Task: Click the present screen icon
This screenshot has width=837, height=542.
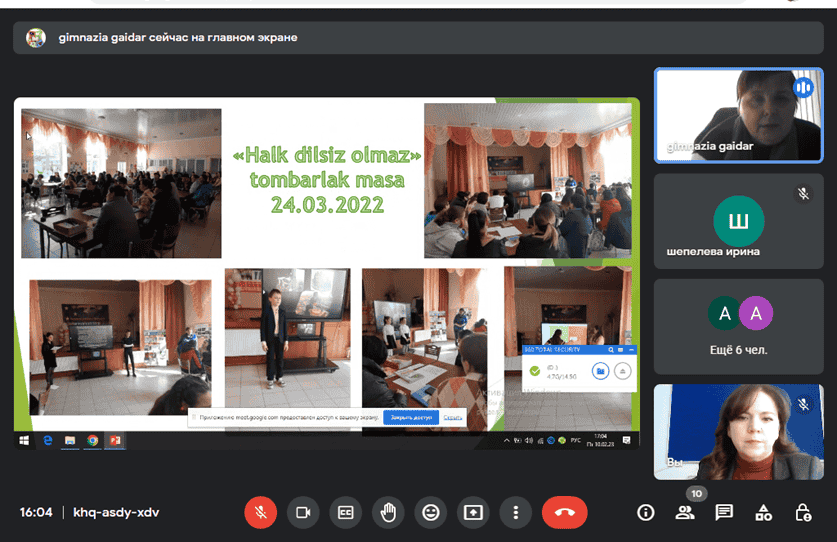Action: pos(473,512)
